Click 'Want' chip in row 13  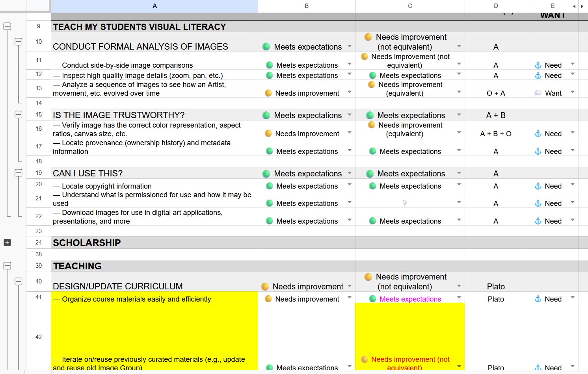click(548, 93)
